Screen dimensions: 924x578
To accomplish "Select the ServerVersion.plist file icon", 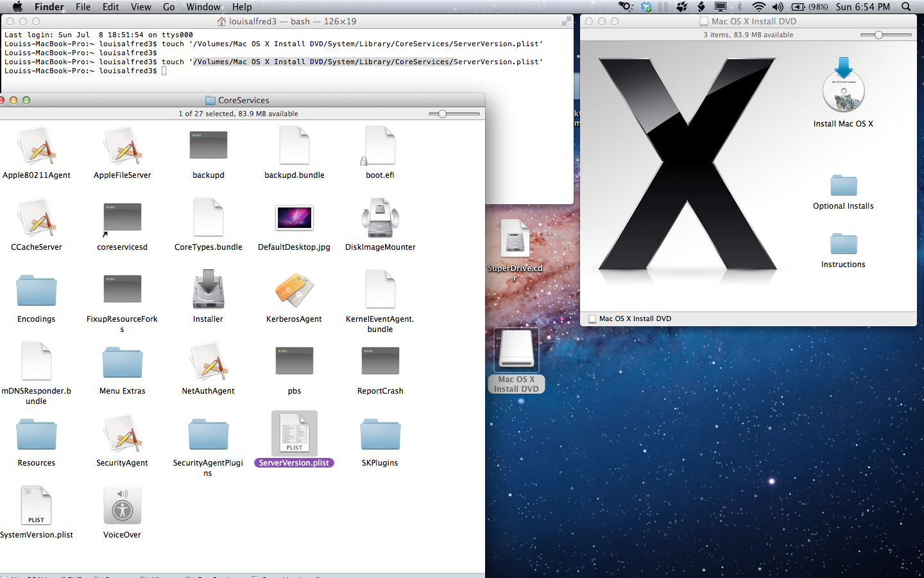I will (295, 433).
